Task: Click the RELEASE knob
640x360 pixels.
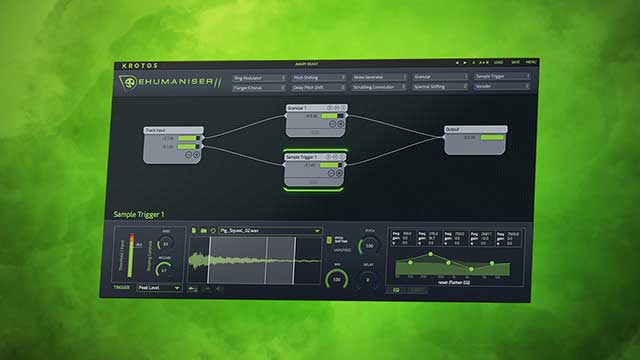Action: tap(164, 270)
